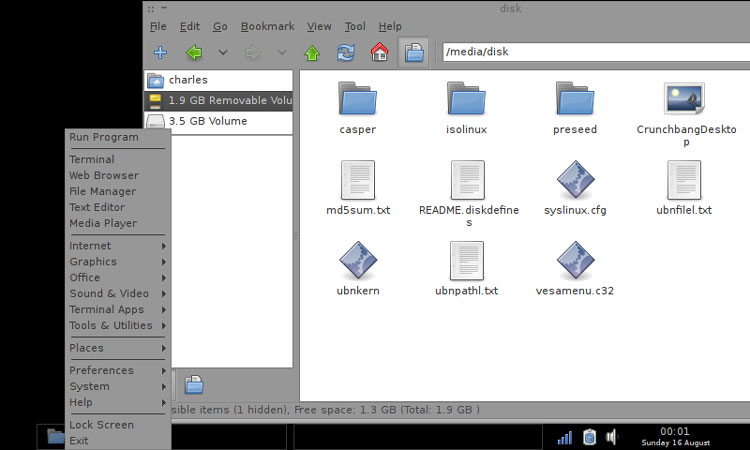This screenshot has width=750, height=450.
Task: Click the network signal tray icon
Action: [565, 437]
